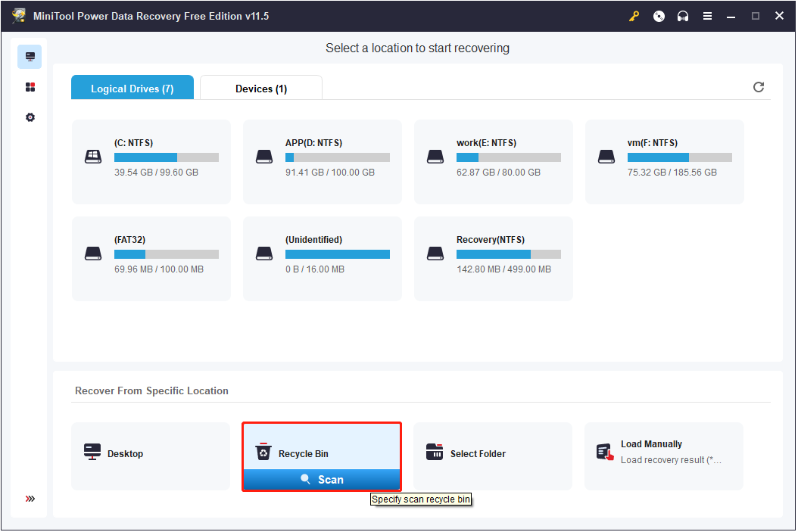This screenshot has width=798, height=532.
Task: Click the "(C: NTFS)" drive label
Action: click(x=133, y=143)
